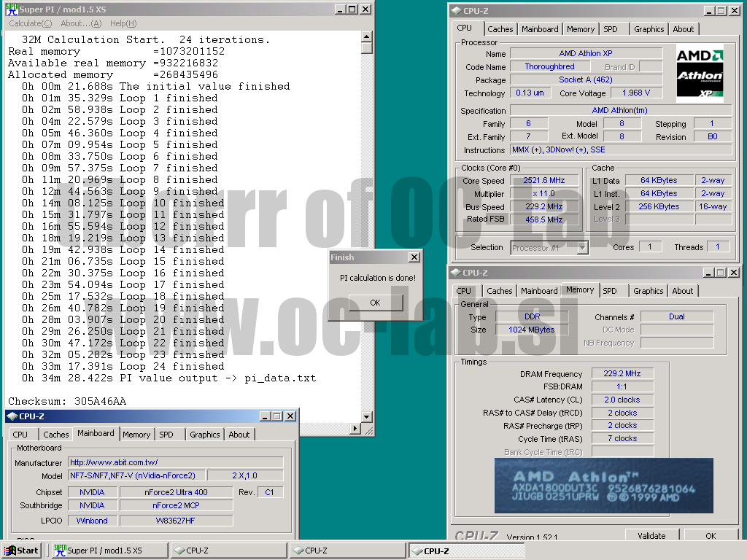Click the abit.com.tw manufacturer field
Screen dimensions: 747x560
pos(176,462)
